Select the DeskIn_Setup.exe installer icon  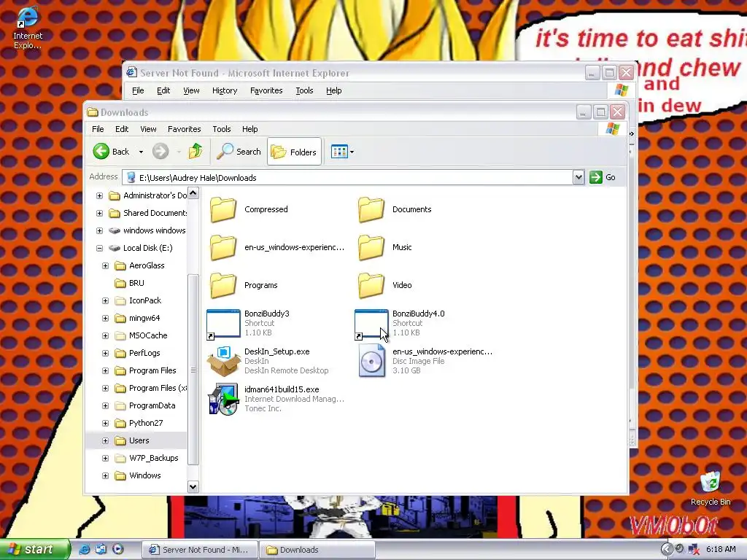[x=223, y=362]
